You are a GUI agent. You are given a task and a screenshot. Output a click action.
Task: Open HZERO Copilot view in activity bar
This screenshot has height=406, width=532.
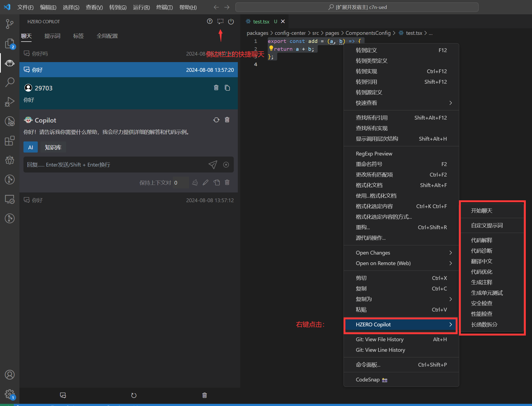click(10, 63)
